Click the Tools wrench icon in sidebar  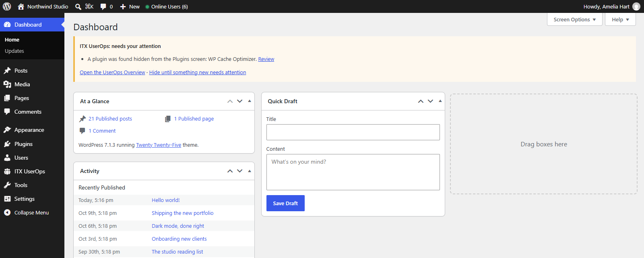coord(7,185)
